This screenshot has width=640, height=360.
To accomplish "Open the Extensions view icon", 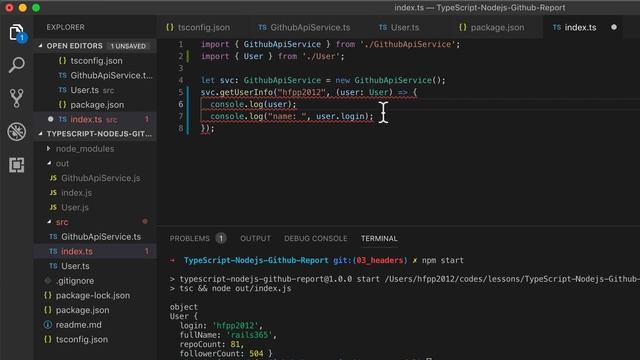I will click(16, 165).
